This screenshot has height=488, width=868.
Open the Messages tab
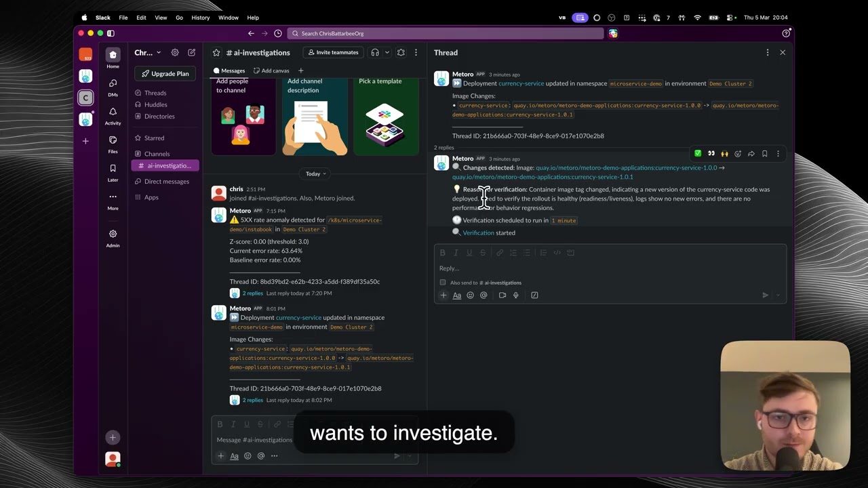click(229, 70)
